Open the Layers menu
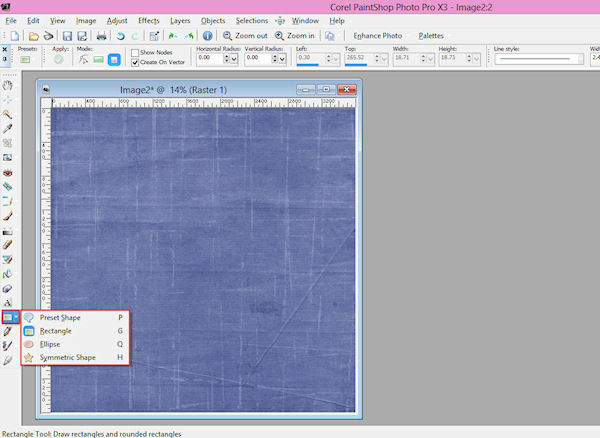The height and width of the screenshot is (438, 600). click(180, 21)
